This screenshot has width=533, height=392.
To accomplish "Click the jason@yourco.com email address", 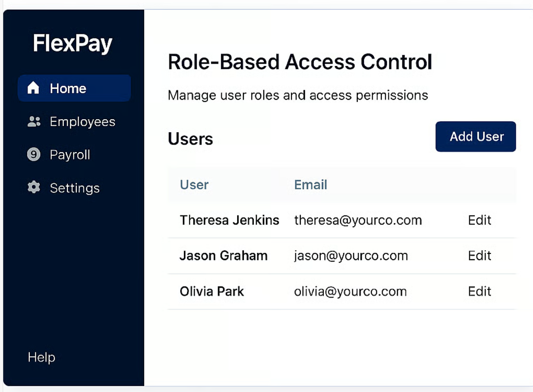I will click(x=351, y=256).
